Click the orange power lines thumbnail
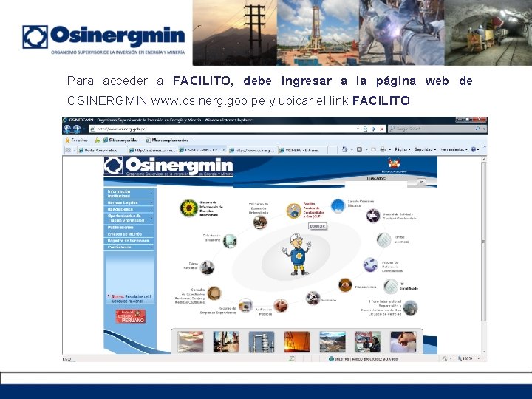Image resolution: width=532 pixels, height=399 pixels. tap(297, 341)
